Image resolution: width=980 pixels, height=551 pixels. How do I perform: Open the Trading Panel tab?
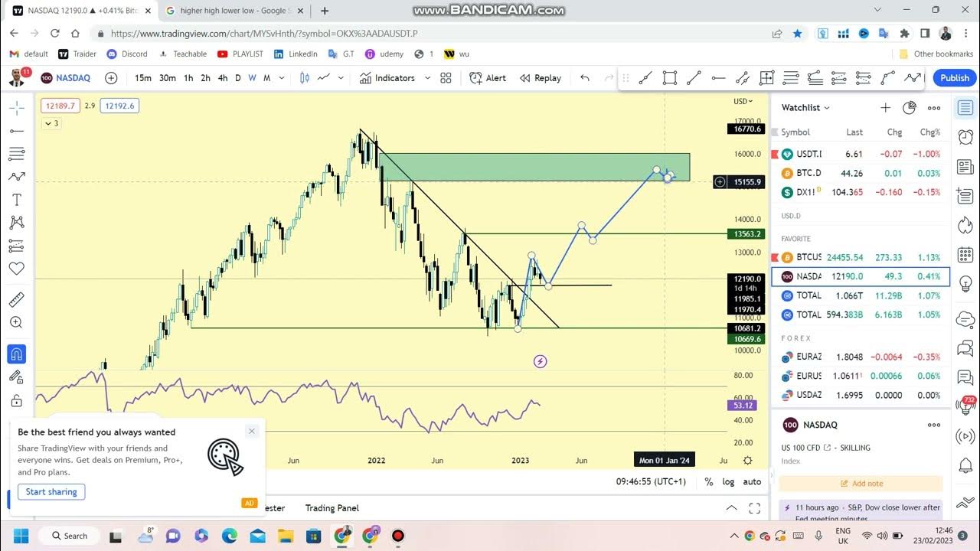click(x=332, y=508)
